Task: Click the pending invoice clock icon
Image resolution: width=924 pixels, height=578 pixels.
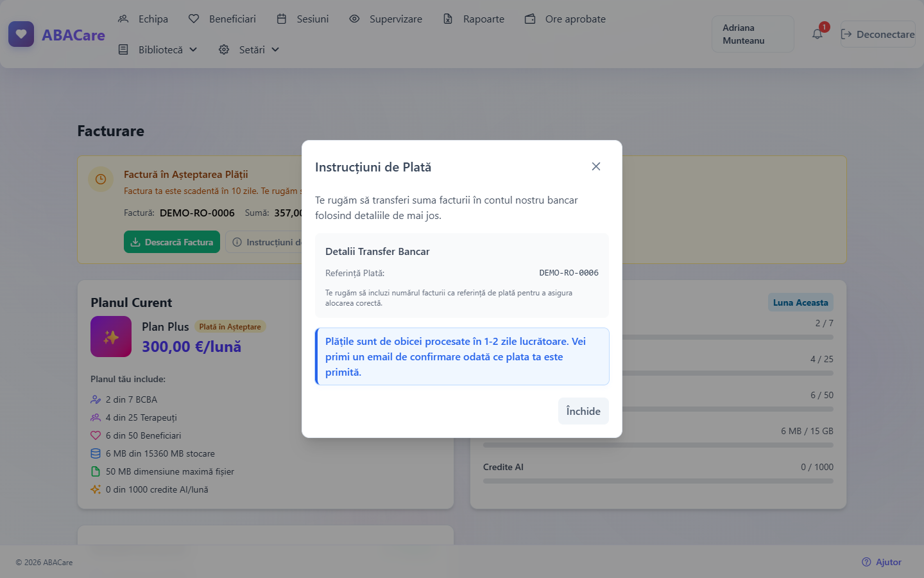Action: click(x=101, y=179)
